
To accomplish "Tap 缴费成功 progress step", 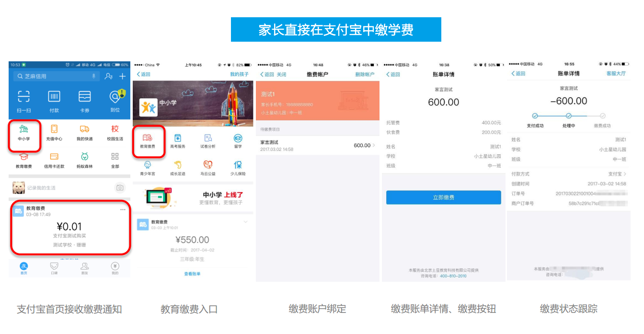I will point(602,121).
